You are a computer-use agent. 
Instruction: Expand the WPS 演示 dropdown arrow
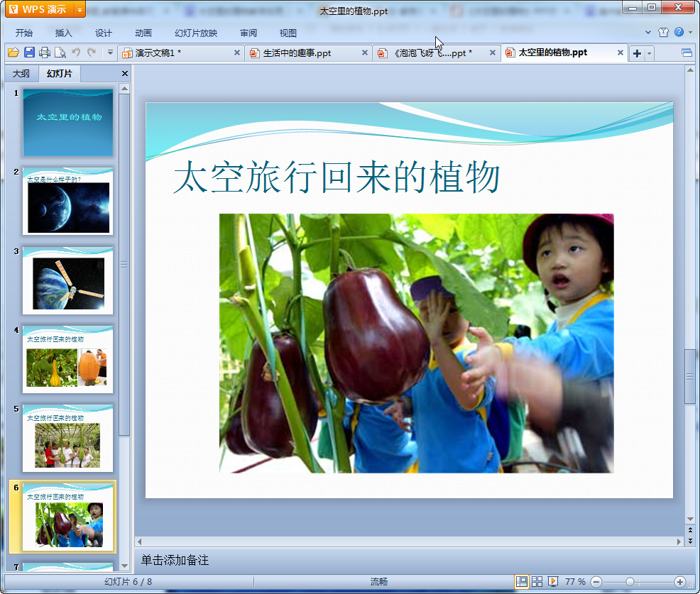[80, 9]
